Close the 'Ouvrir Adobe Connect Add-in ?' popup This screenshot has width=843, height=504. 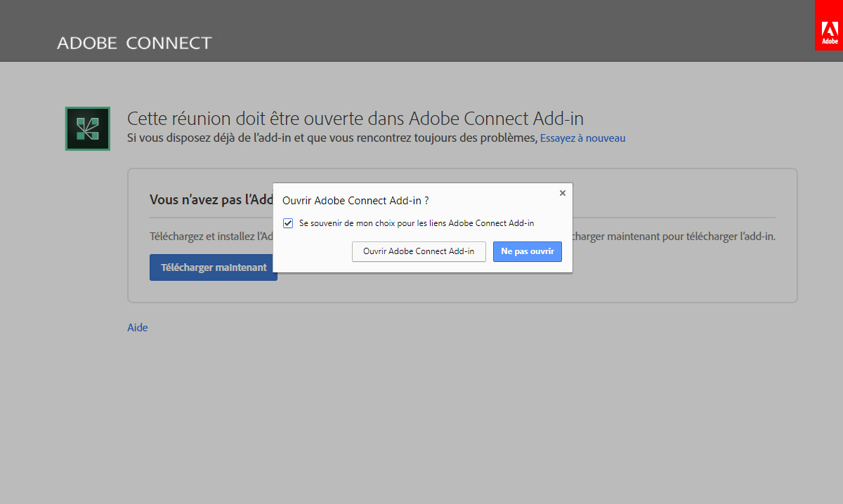coord(562,192)
